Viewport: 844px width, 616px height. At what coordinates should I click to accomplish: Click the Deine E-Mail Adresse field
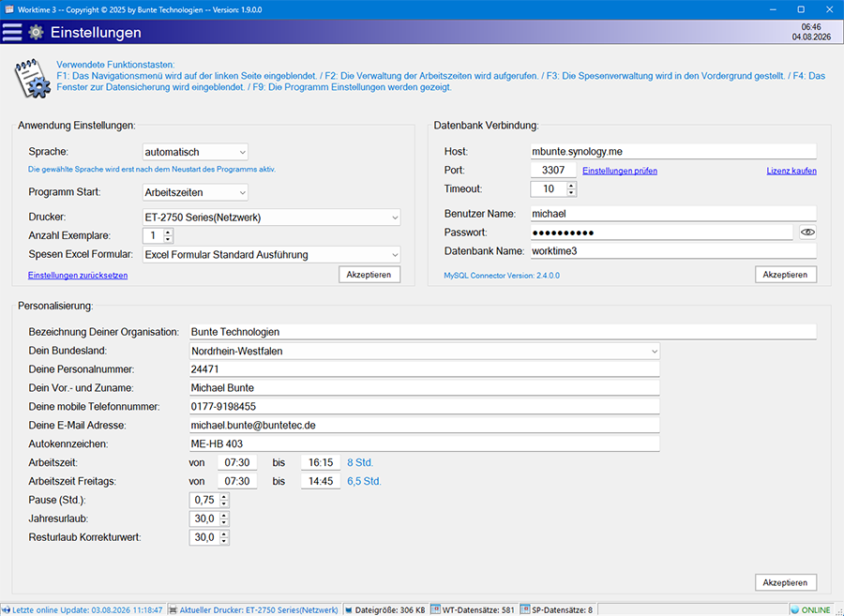tap(424, 425)
